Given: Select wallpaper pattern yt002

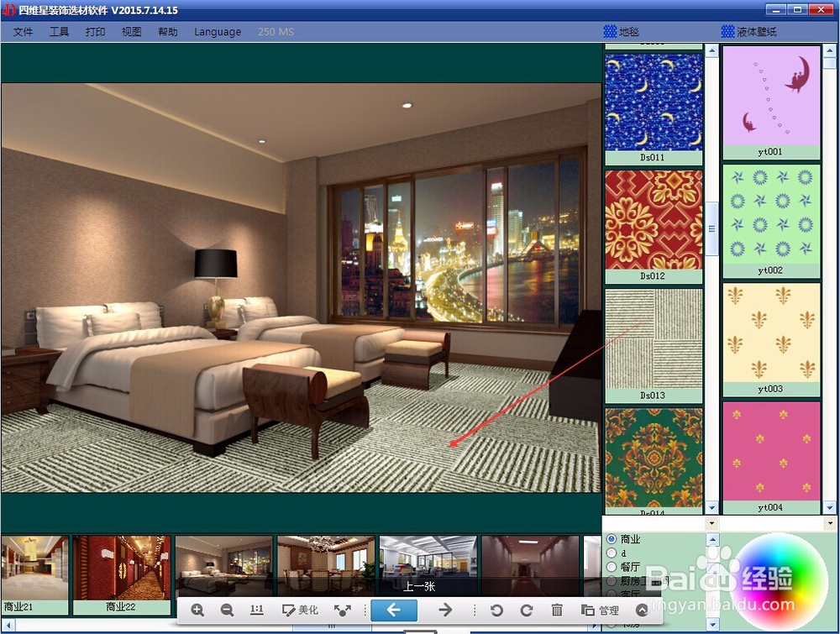Looking at the screenshot, I should point(771,221).
